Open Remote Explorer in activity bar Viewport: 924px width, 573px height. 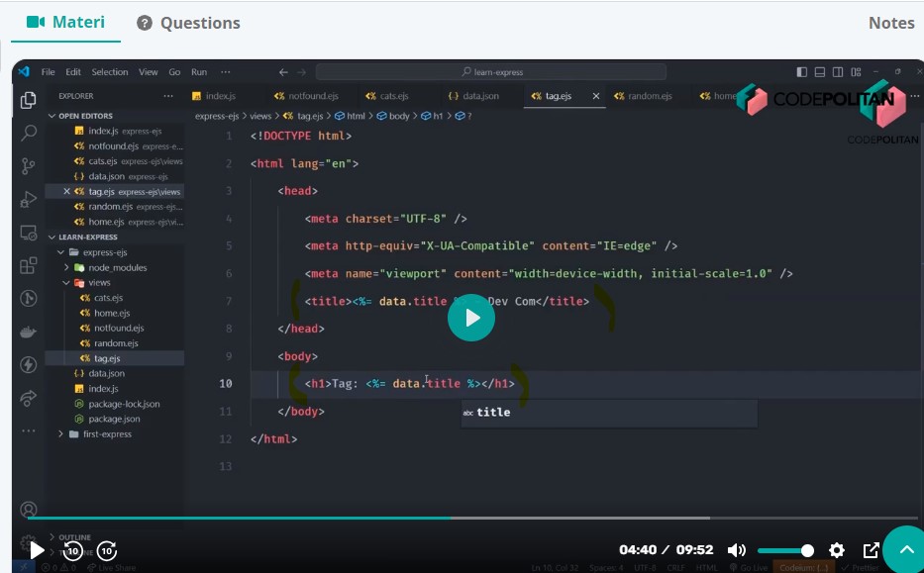click(29, 234)
